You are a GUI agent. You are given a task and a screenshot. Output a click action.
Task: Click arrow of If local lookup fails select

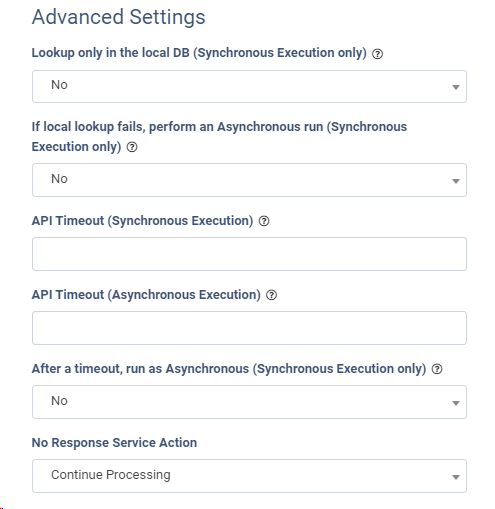[x=456, y=181]
